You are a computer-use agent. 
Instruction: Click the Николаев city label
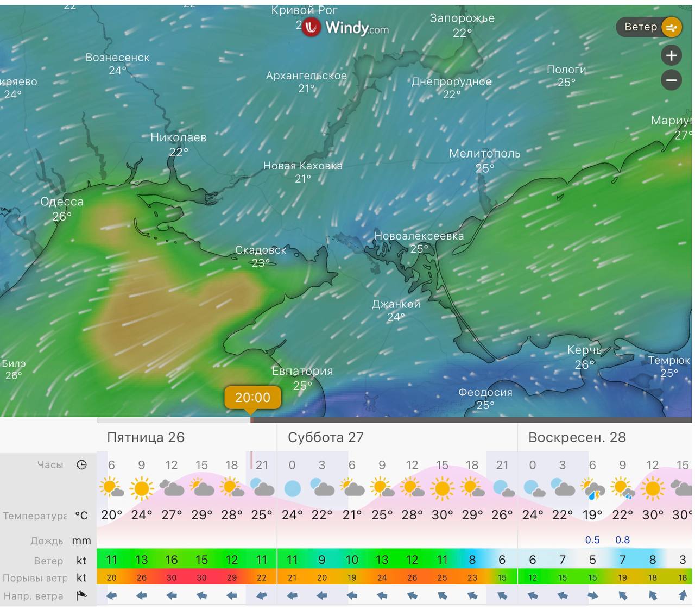[x=179, y=137]
